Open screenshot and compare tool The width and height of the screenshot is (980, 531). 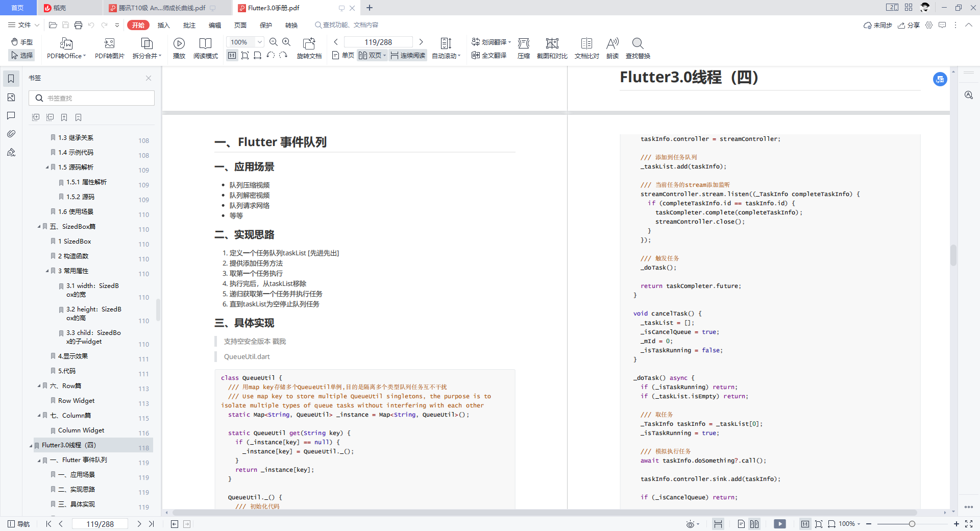click(x=552, y=49)
